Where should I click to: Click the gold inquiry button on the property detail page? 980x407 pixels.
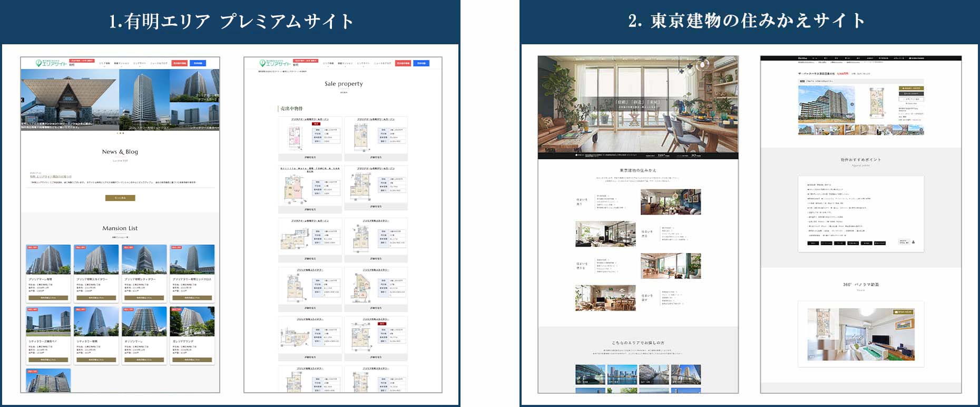pyautogui.click(x=912, y=89)
